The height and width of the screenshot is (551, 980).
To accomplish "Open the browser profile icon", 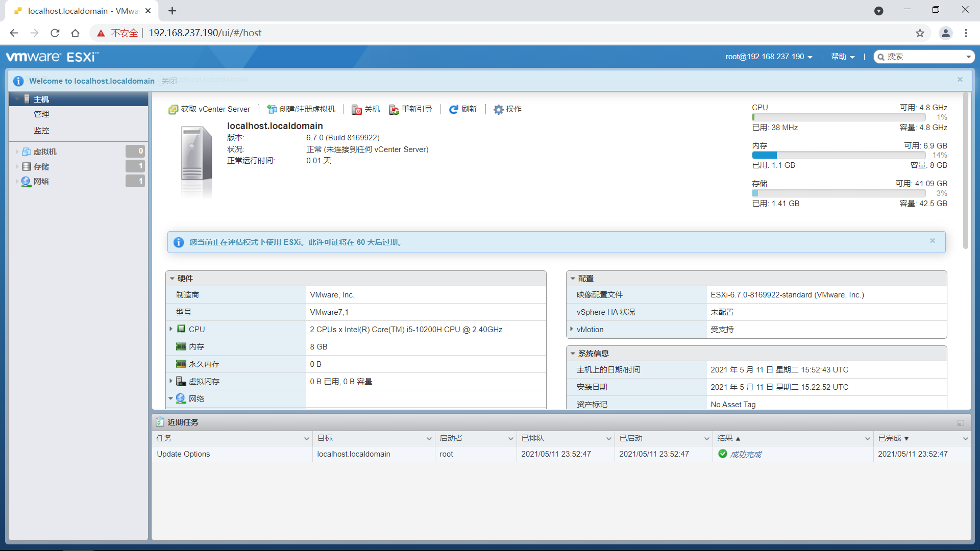I will tap(945, 33).
